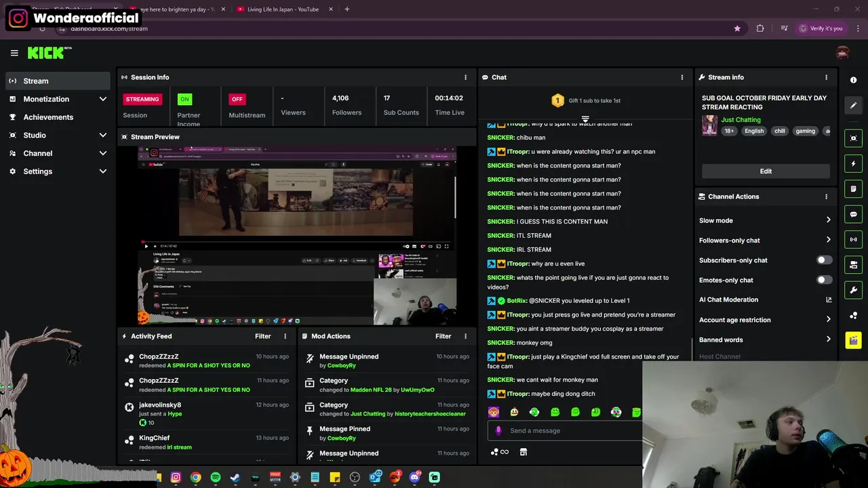
Task: Open Activity Feed Filter dropdown
Action: tap(262, 336)
